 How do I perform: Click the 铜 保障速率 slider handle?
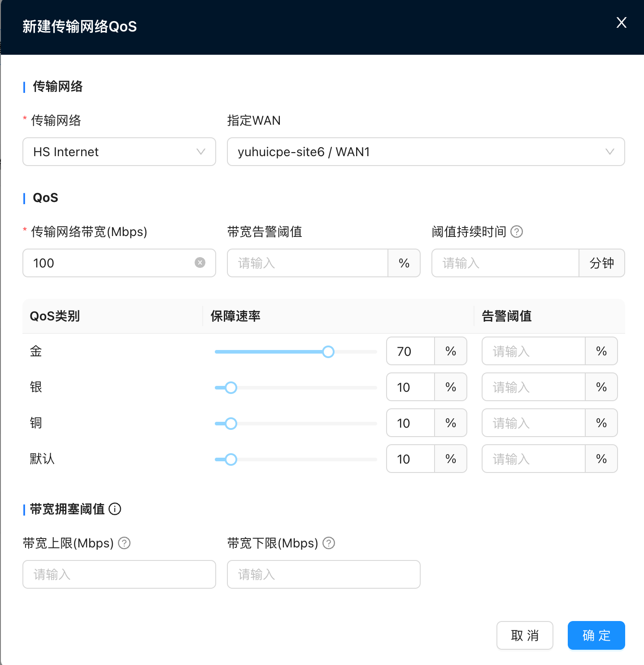231,424
